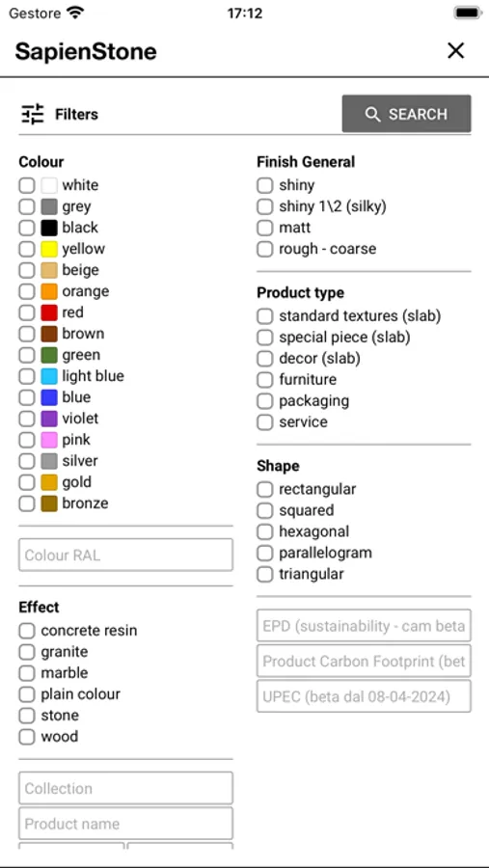Click the Product name field

(x=125, y=824)
